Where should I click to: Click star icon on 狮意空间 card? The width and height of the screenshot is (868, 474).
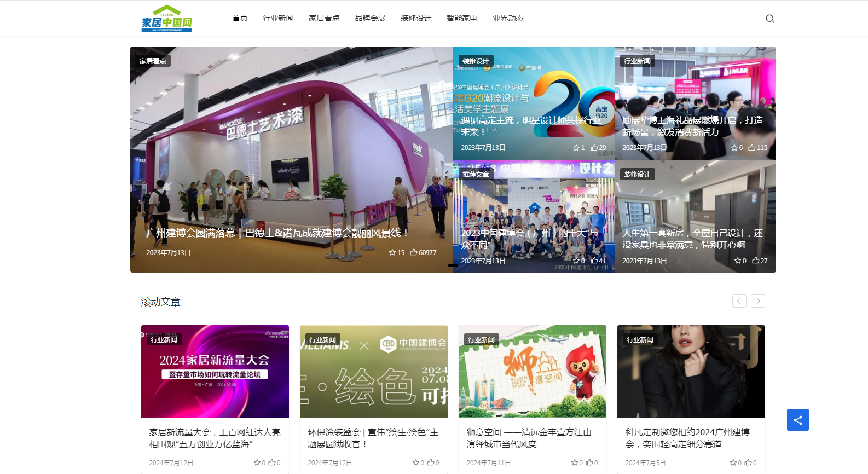[574, 463]
